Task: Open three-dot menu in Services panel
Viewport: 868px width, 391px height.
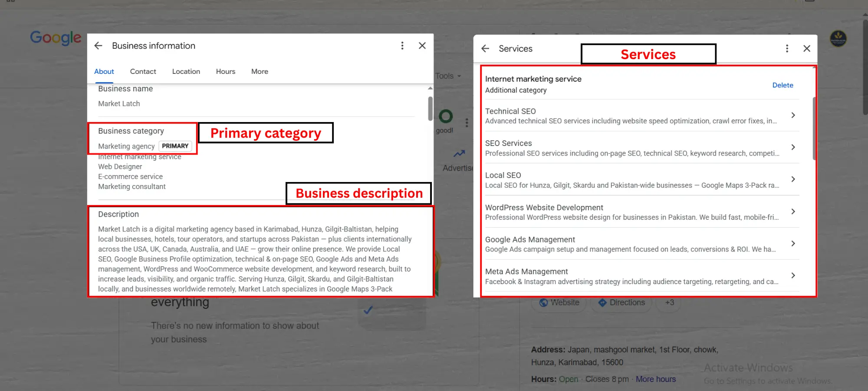Action: click(787, 49)
